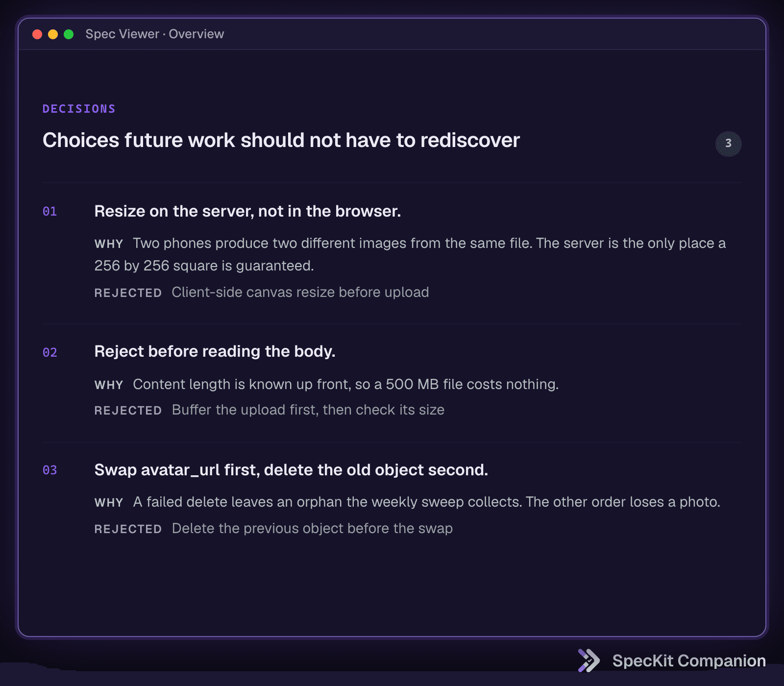Click rejected option 'Buffer the upload first'
784x686 pixels.
(308, 410)
